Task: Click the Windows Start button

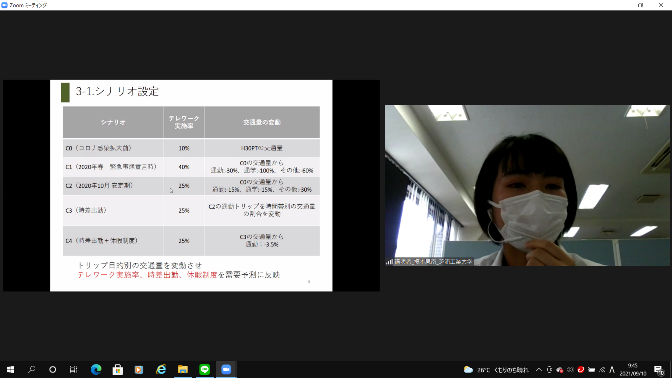Action: click(x=10, y=369)
